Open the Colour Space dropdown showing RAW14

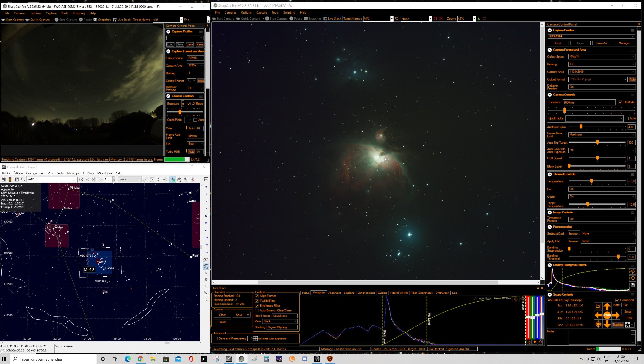click(602, 57)
